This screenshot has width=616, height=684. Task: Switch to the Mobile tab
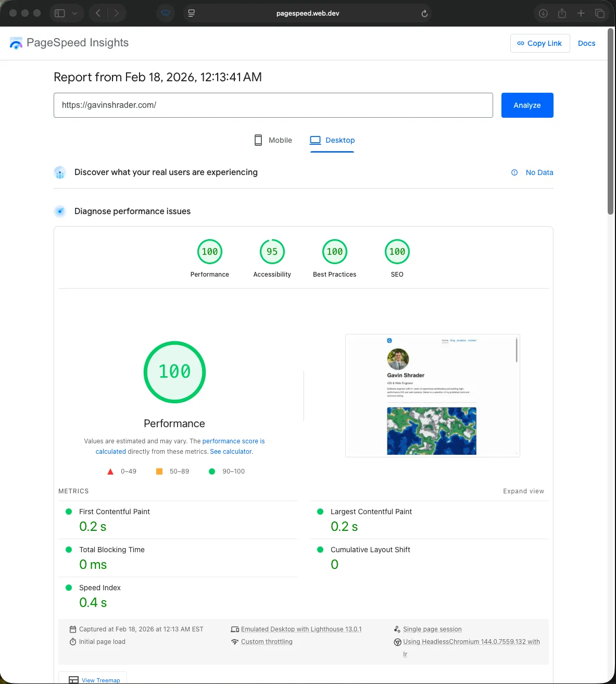point(273,140)
